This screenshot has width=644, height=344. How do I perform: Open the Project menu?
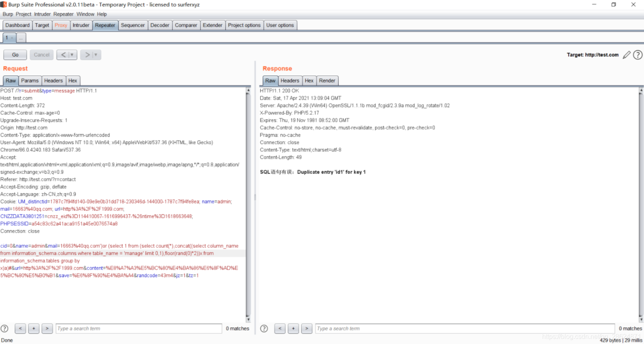coord(24,14)
